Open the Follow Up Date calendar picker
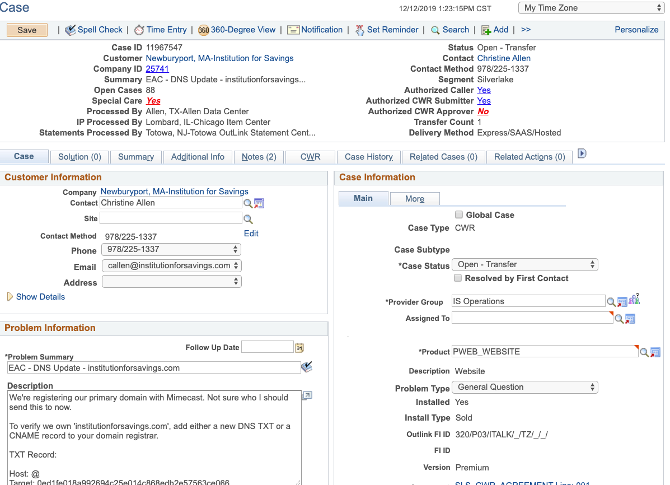Screen dimensions: 670x485 click(299, 347)
